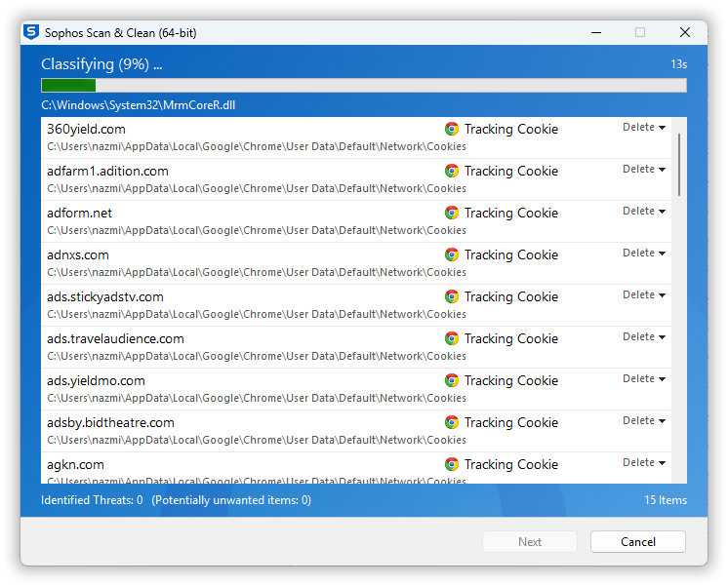
Task: Select the agkn.com entry name
Action: (x=75, y=464)
